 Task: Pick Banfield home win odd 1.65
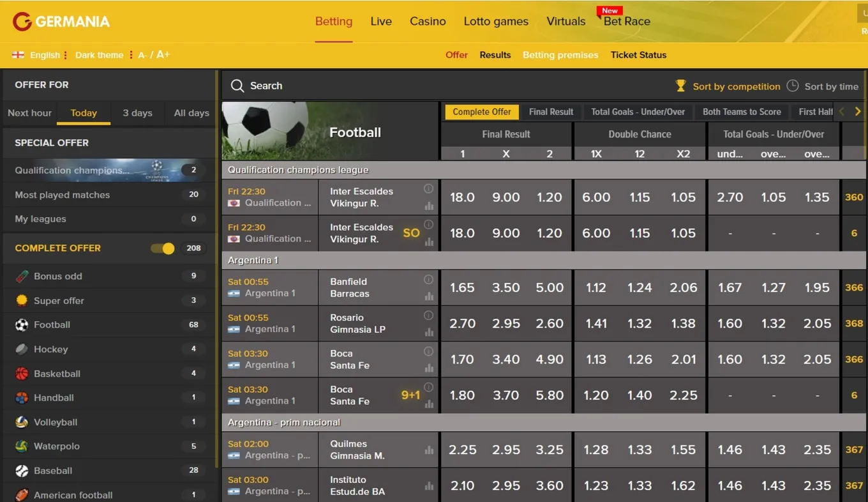462,287
